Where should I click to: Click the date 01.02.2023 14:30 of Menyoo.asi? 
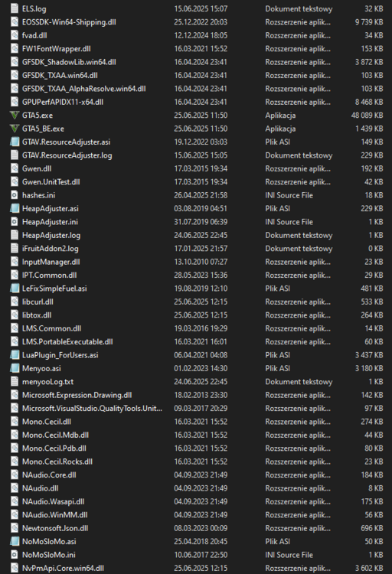tap(201, 368)
